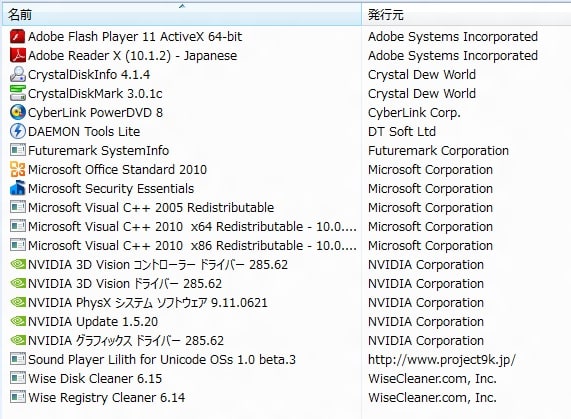Click the Adobe Reader X icon
The height and width of the screenshot is (419, 571).
coord(17,55)
